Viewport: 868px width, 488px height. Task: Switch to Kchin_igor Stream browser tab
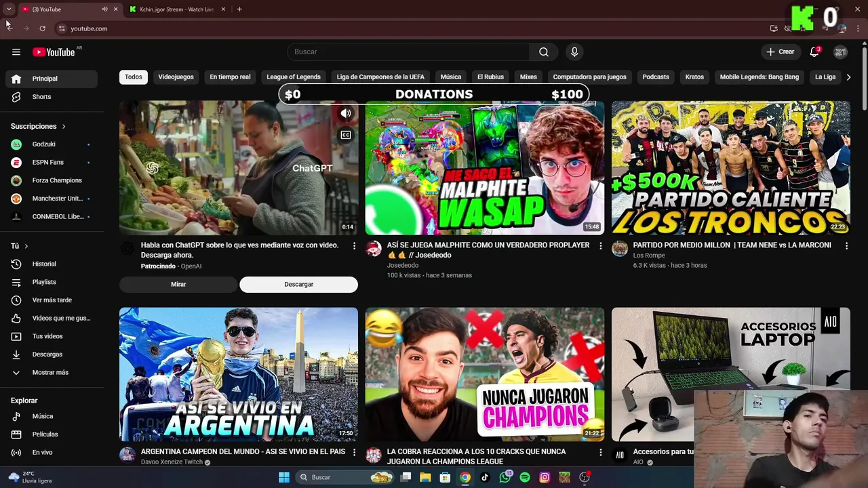click(176, 9)
